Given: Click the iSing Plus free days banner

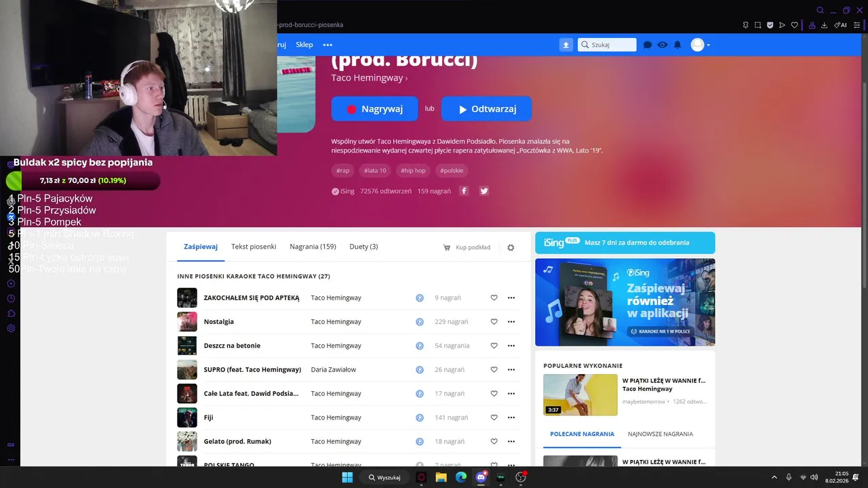Looking at the screenshot, I should tap(625, 243).
